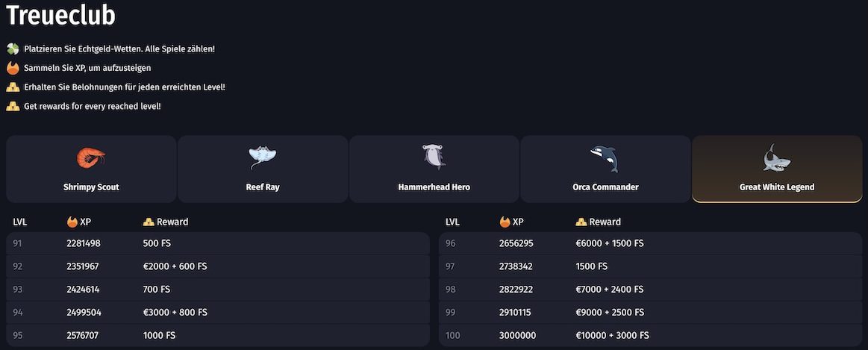Click the flame icon next to Sammeln Sie XP
Screen dimensions: 868x350
click(13, 68)
